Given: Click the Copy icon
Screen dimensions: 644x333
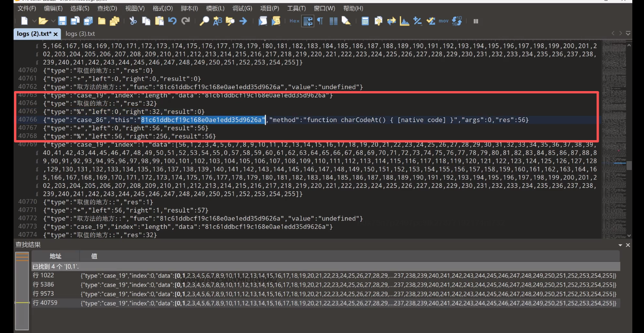Looking at the screenshot, I should pyautogui.click(x=146, y=21).
